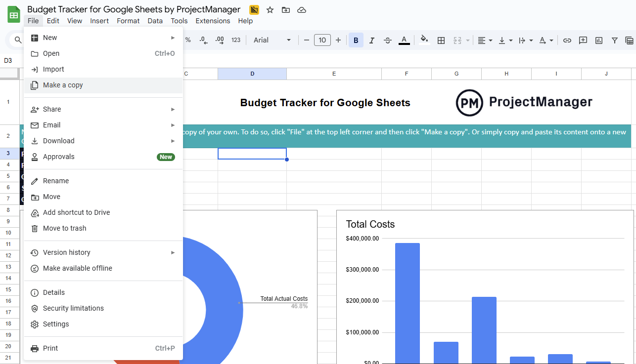
Task: Open the borders tool
Action: [x=441, y=40]
